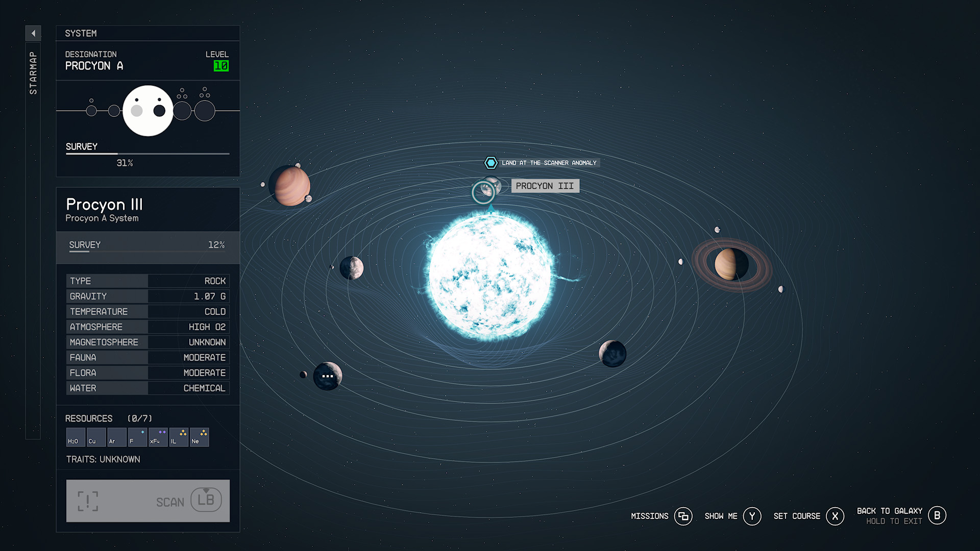
Task: Select the IL resource tile
Action: tap(179, 437)
